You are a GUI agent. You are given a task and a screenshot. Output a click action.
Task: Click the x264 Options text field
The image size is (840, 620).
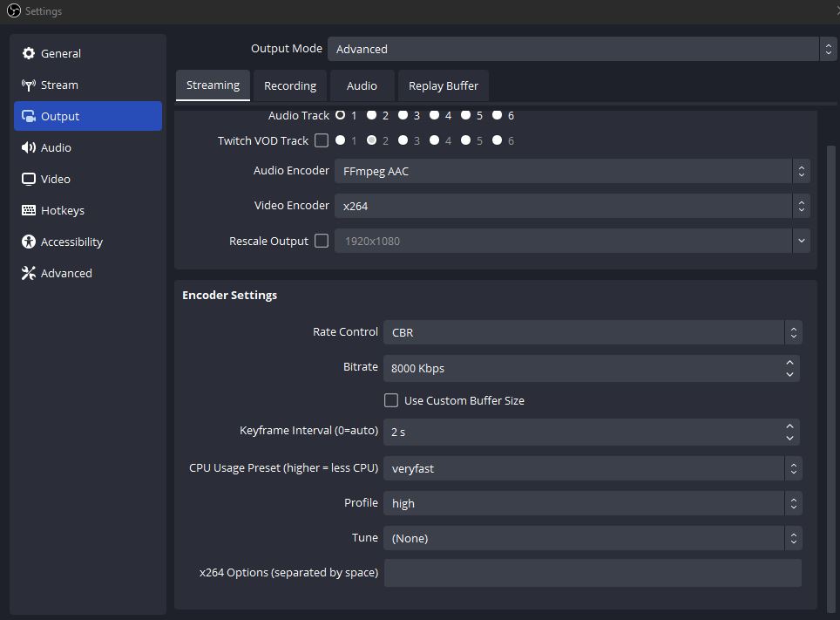pos(593,573)
